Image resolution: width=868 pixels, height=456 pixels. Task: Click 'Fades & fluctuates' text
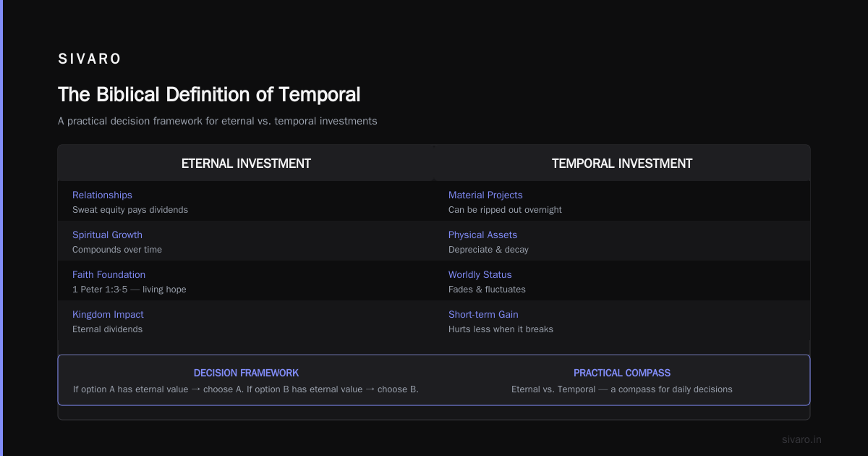487,290
